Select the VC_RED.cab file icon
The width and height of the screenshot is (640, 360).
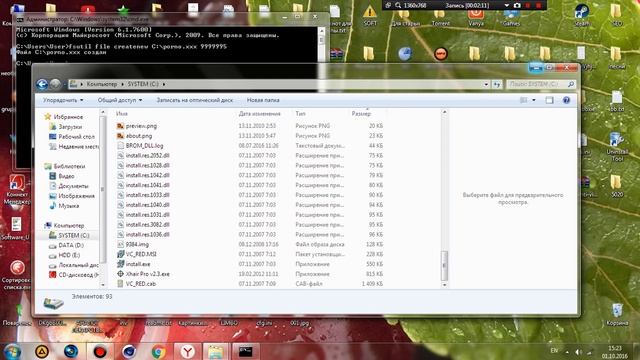[x=120, y=284]
